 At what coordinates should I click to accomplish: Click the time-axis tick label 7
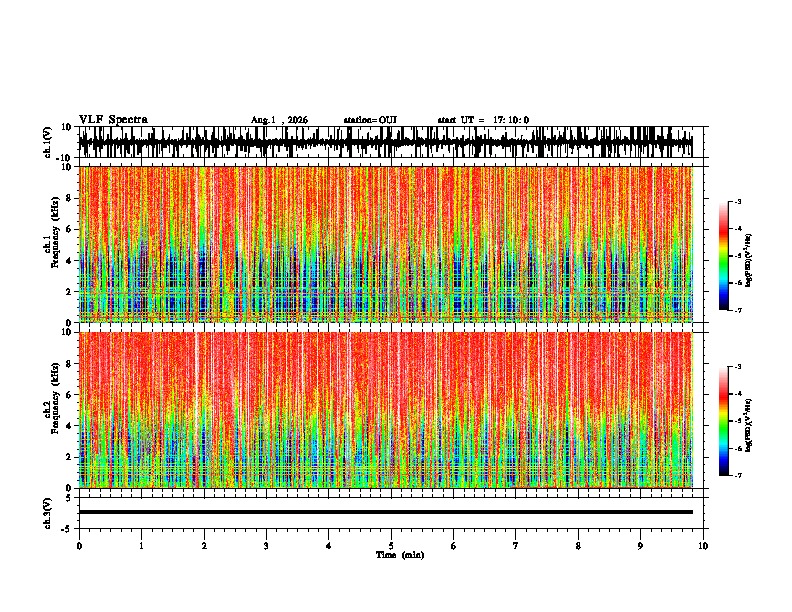516,546
